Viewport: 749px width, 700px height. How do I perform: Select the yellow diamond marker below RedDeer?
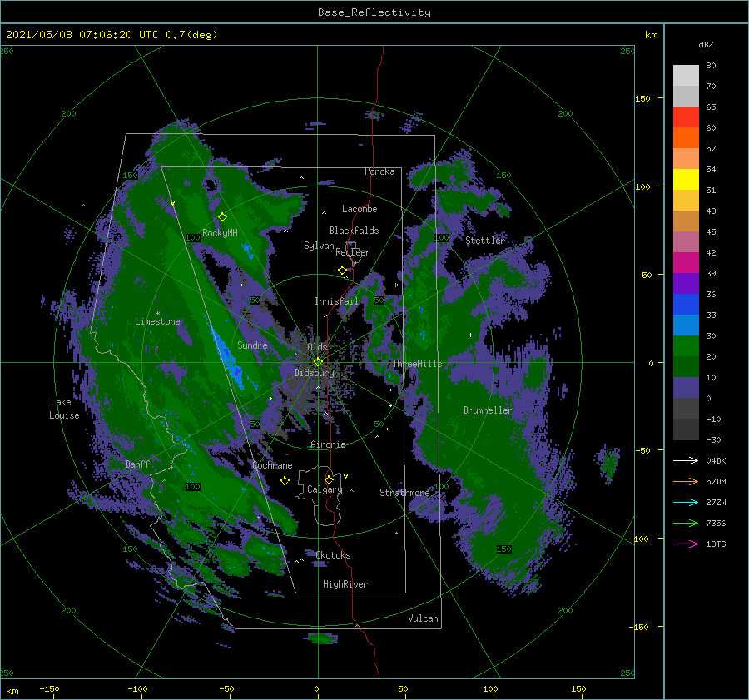click(x=342, y=271)
